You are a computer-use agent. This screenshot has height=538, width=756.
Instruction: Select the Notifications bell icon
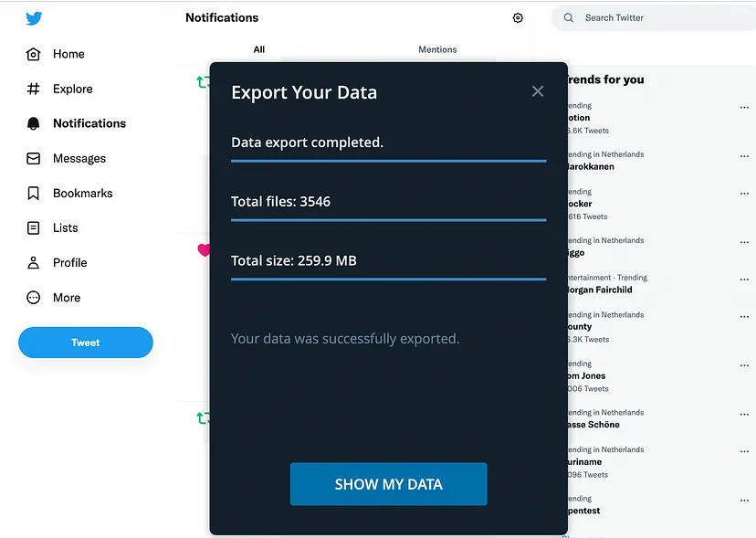(33, 123)
